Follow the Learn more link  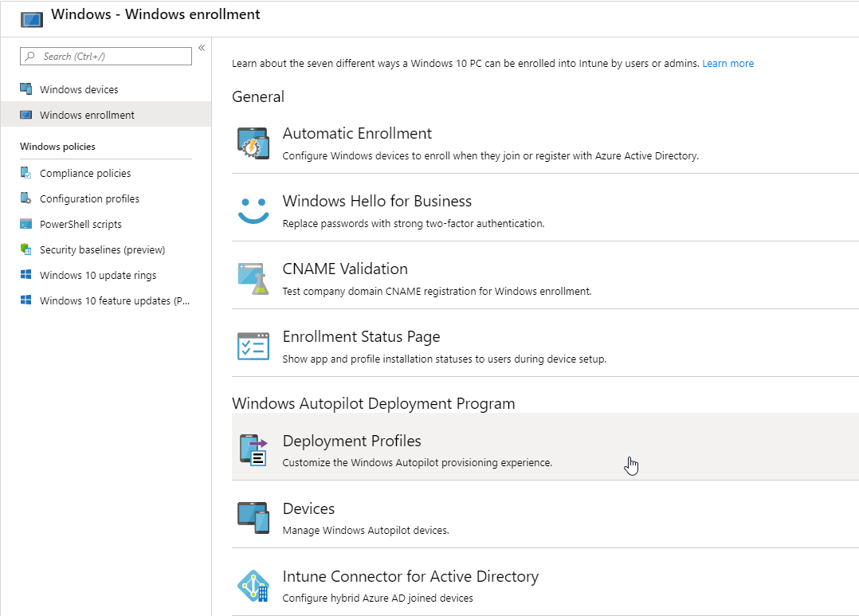[728, 64]
